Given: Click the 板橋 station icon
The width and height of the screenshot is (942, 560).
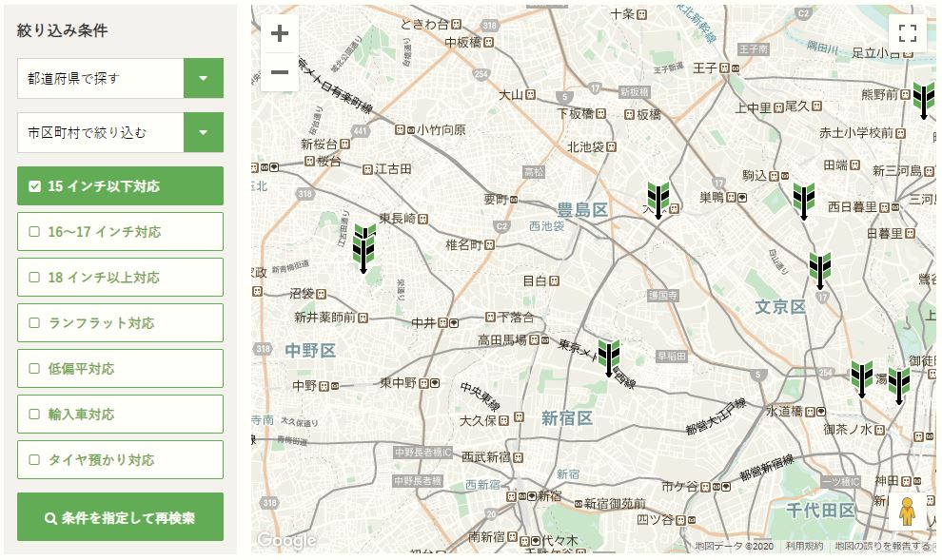Looking at the screenshot, I should (629, 114).
